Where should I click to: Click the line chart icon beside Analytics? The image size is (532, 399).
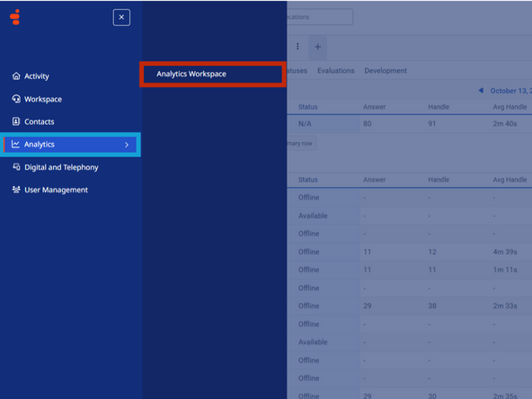[x=15, y=144]
